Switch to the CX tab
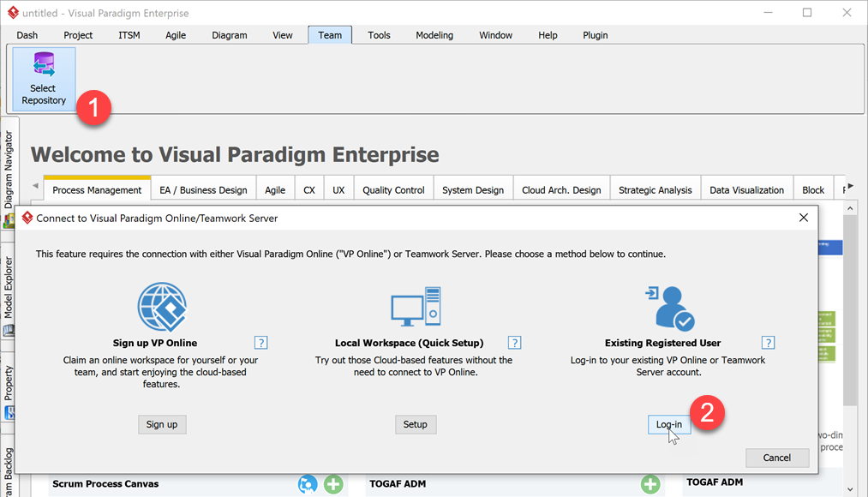This screenshot has width=868, height=497. click(309, 190)
